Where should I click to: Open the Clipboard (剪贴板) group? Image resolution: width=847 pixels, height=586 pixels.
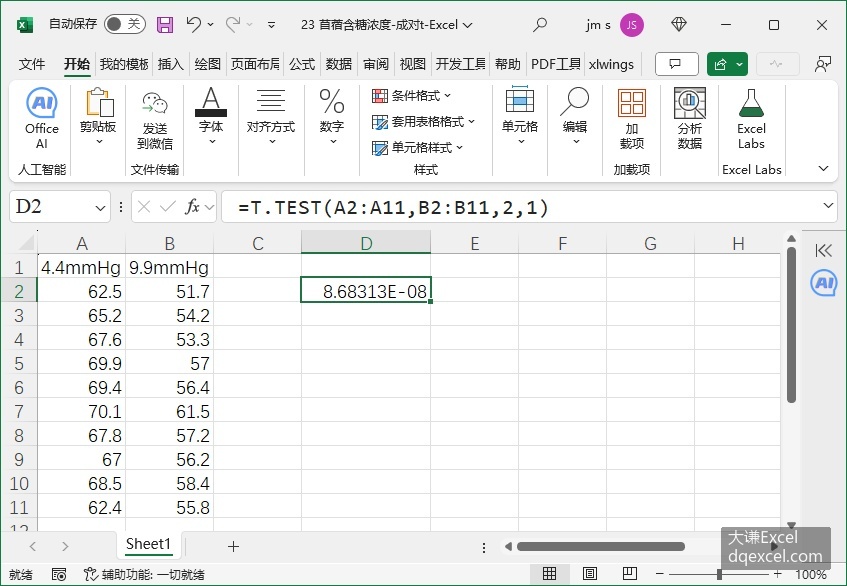[x=98, y=117]
